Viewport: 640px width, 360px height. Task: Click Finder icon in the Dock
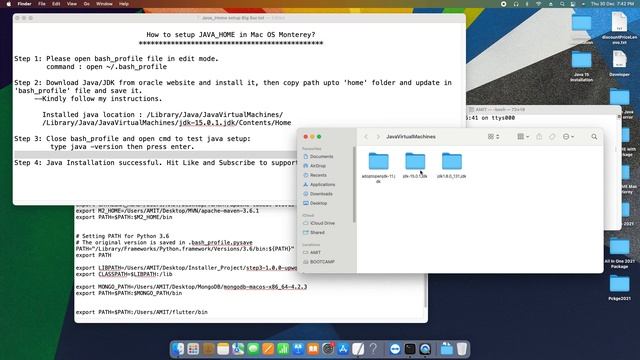(178, 349)
